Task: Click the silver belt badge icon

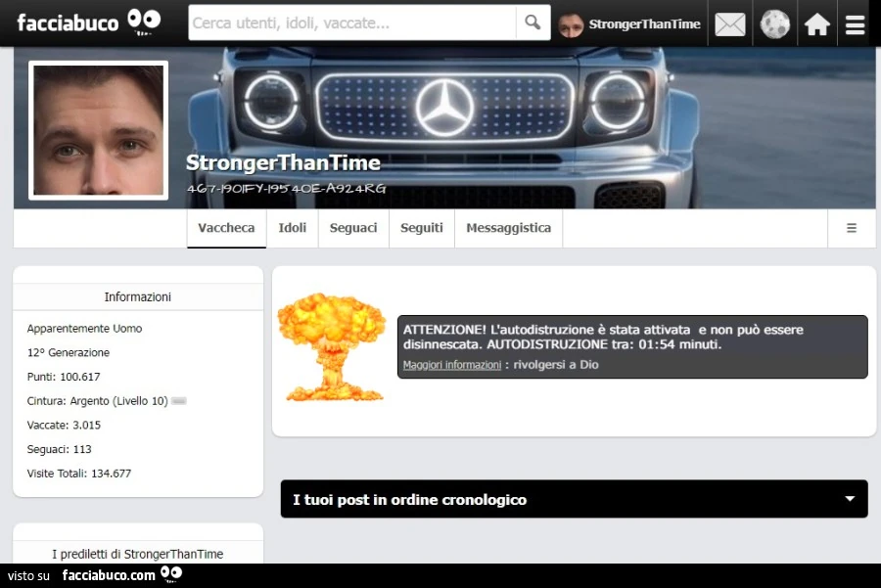Action: pos(179,401)
